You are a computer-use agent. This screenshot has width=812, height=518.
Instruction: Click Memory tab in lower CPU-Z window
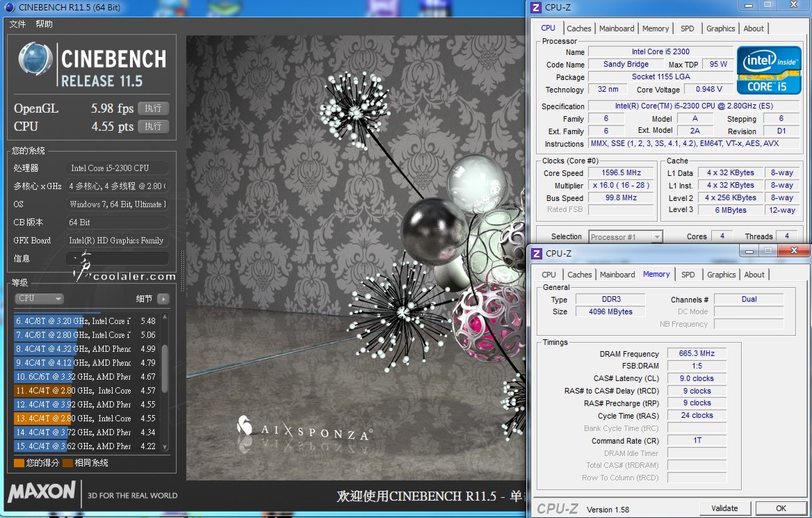pos(656,274)
